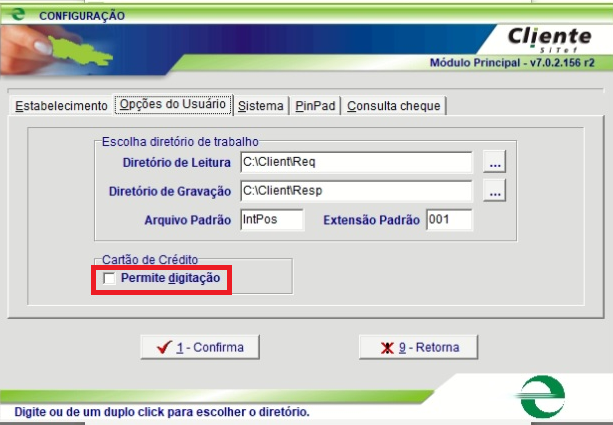
Task: Focus the Extensão Padrão field
Action: pos(449,219)
